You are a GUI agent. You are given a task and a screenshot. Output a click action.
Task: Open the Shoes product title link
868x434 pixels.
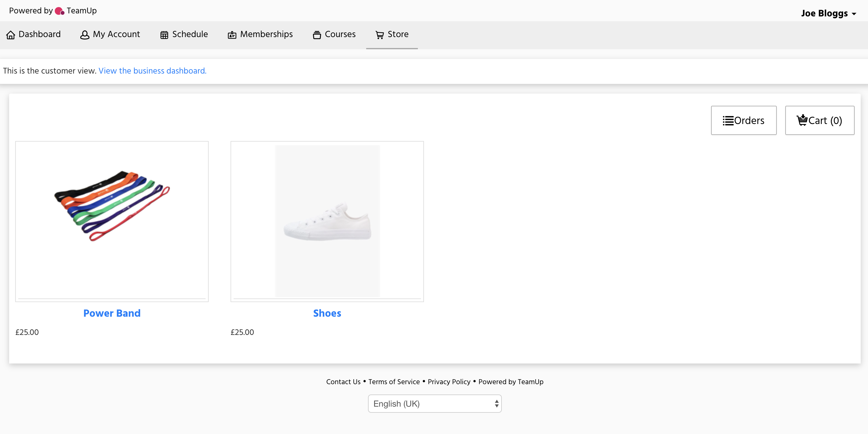click(x=327, y=313)
